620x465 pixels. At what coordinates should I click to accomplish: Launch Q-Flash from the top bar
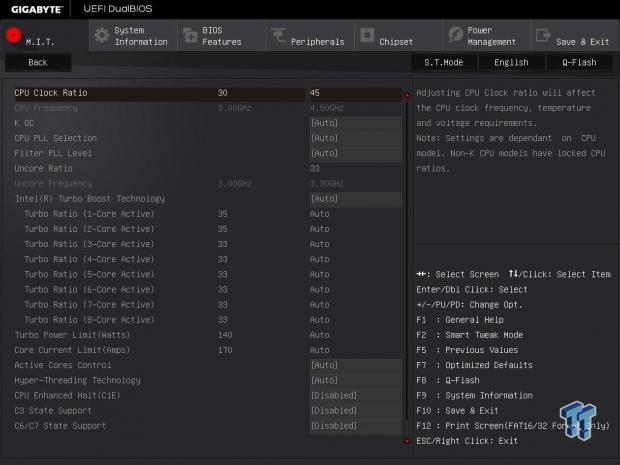click(578, 62)
